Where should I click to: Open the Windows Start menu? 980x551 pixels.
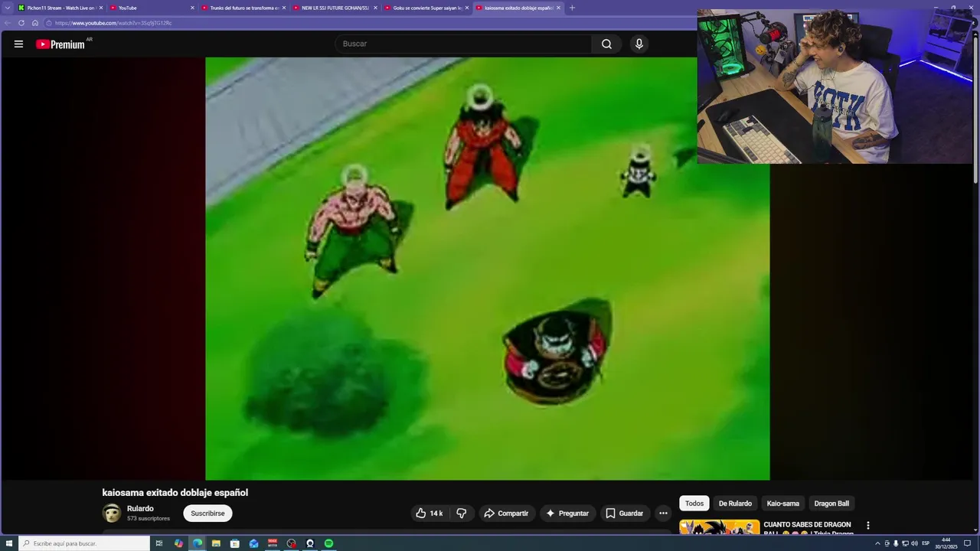pyautogui.click(x=8, y=543)
